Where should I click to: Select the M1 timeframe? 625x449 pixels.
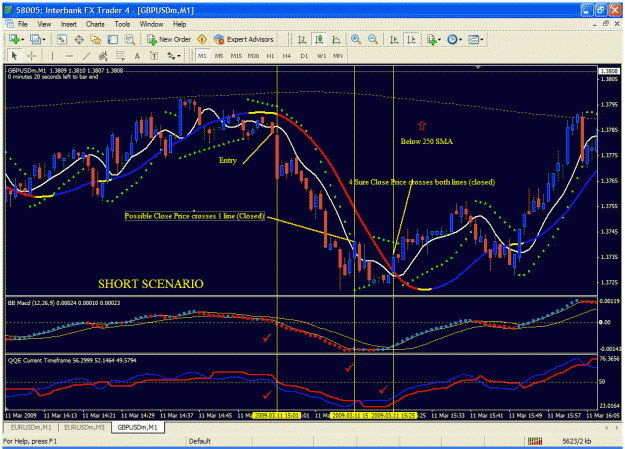click(x=202, y=56)
